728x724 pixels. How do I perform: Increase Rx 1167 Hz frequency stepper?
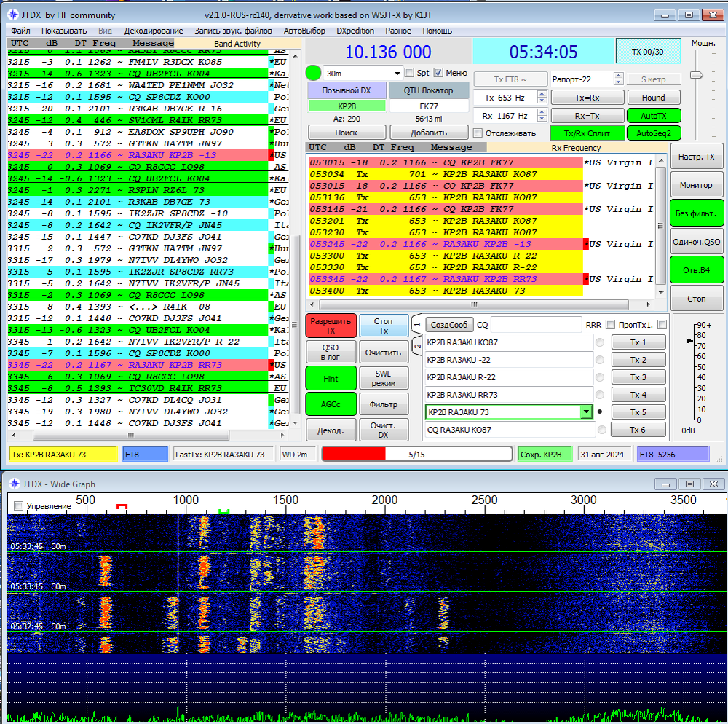(542, 112)
